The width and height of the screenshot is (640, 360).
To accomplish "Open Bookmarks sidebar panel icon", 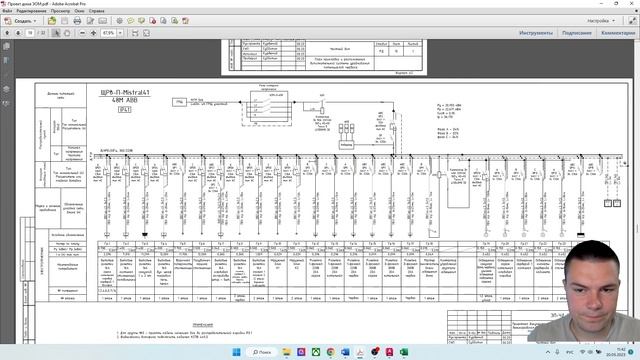I will tap(7, 60).
